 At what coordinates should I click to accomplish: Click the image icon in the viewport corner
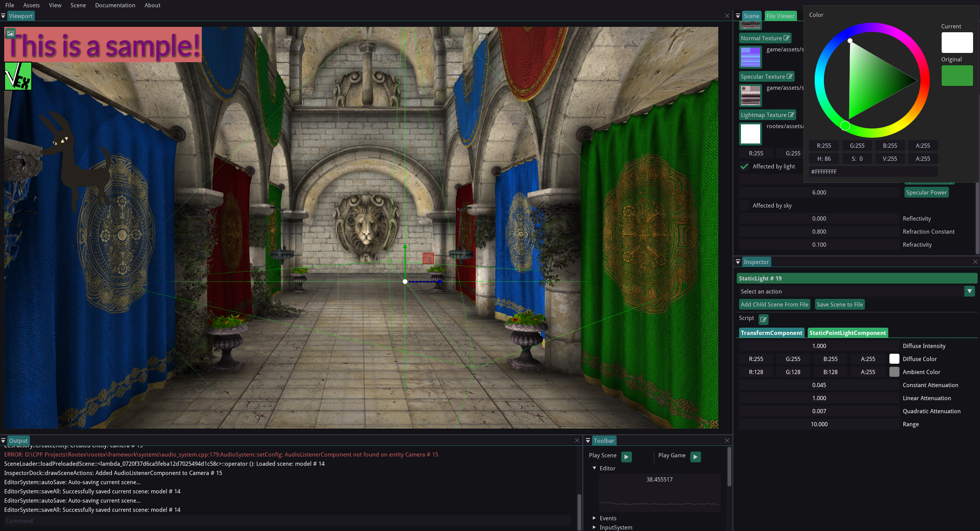pyautogui.click(x=10, y=33)
